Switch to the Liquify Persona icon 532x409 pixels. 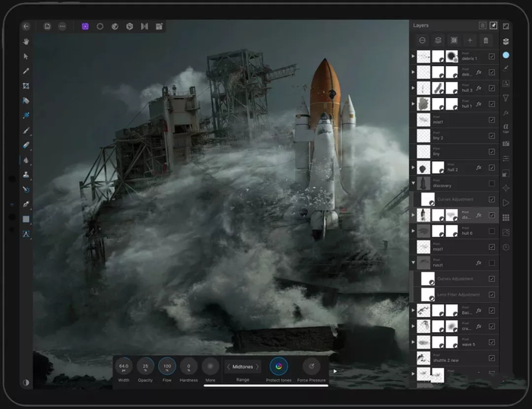tap(115, 26)
